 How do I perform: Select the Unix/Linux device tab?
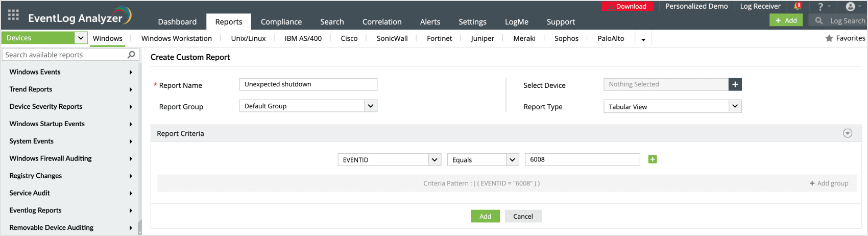[x=248, y=38]
